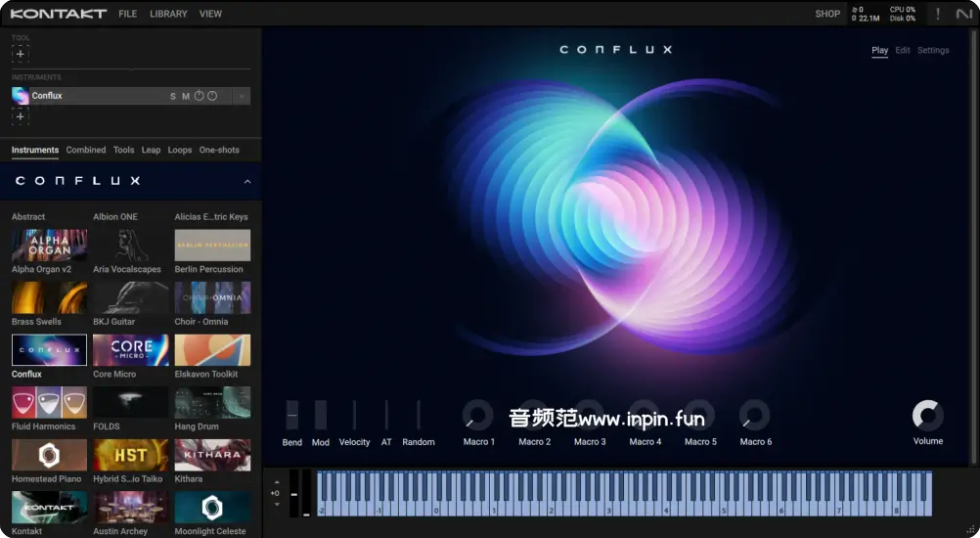Open the Aria Vocalscapes library thumbnail

[131, 245]
